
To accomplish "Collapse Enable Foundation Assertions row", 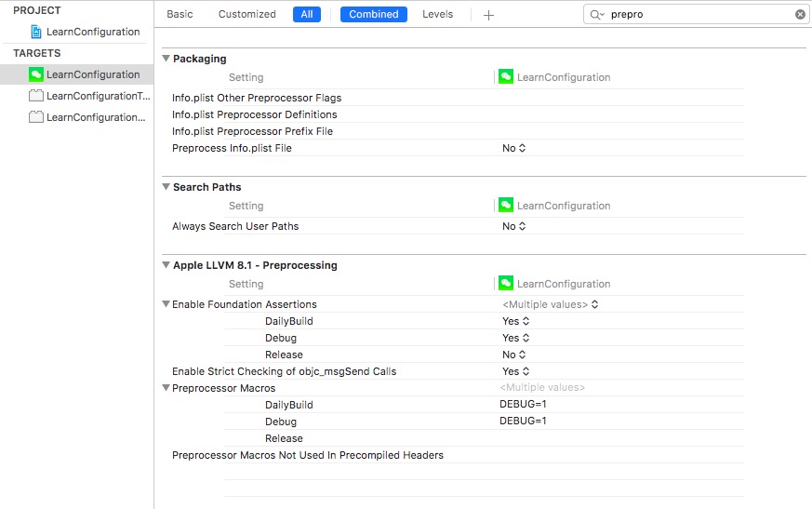I will [x=166, y=304].
